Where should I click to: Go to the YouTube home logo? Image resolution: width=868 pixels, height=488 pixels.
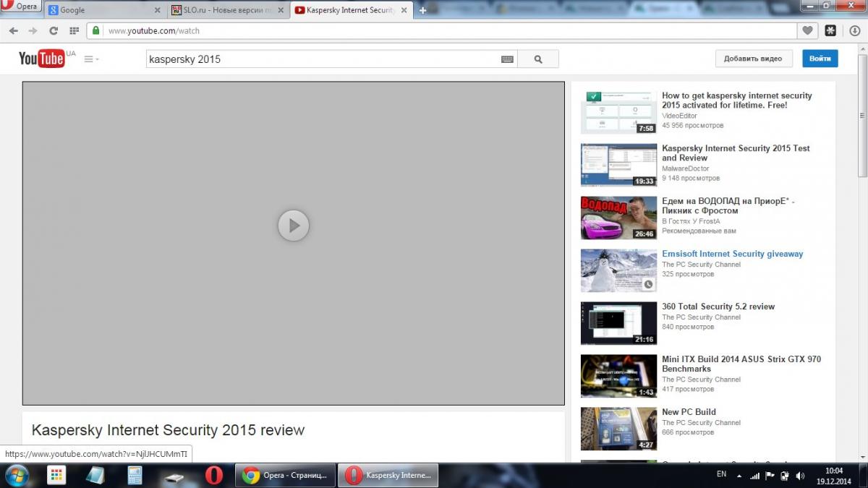click(42, 59)
